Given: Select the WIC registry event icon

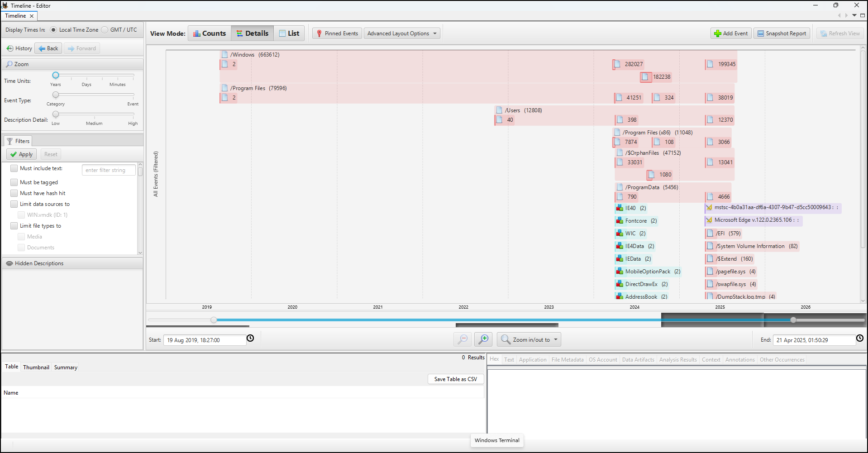Looking at the screenshot, I should pos(620,234).
